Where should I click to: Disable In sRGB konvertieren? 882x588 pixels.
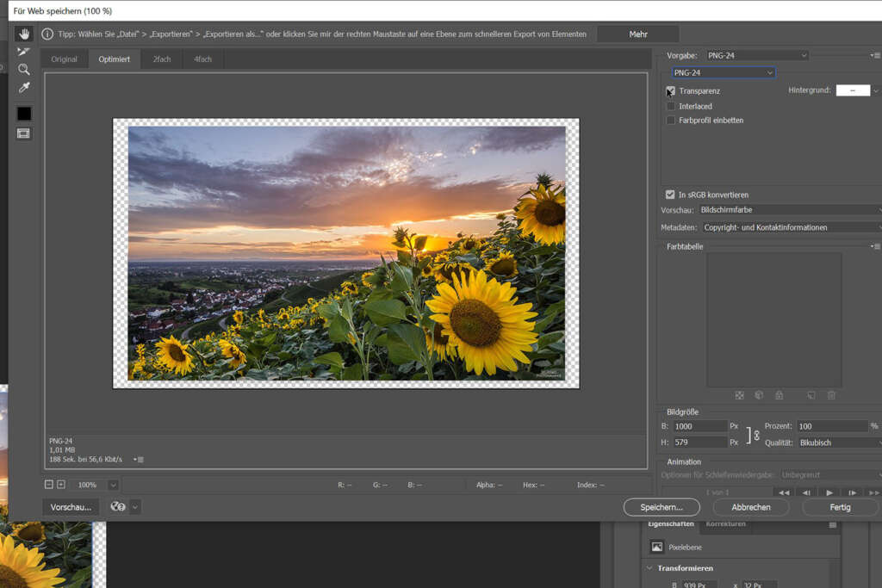pyautogui.click(x=670, y=195)
